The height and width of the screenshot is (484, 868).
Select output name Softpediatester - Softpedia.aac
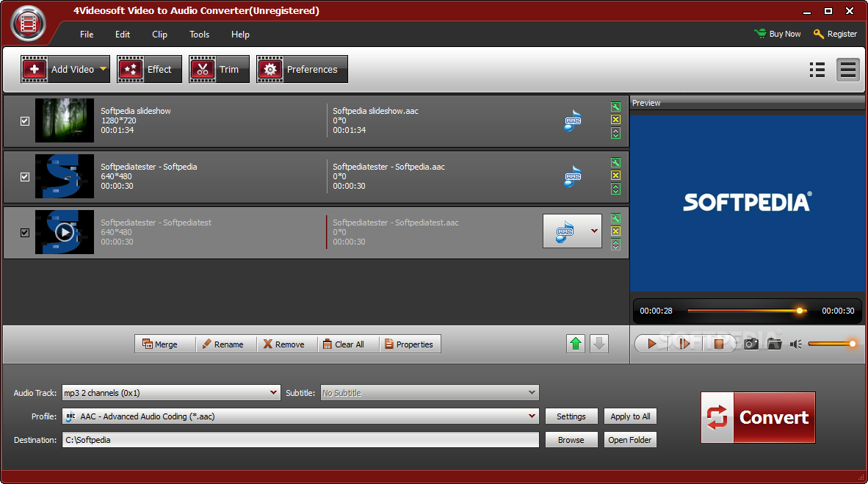click(388, 167)
